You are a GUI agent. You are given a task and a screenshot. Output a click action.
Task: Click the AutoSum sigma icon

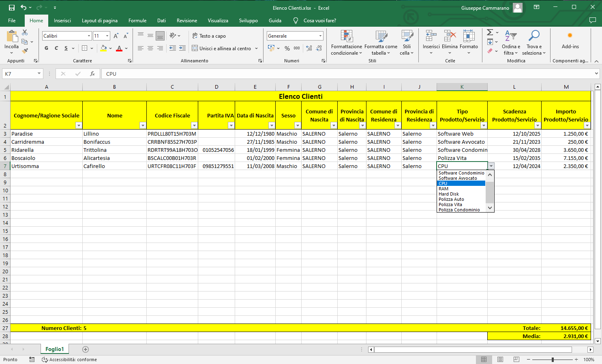click(490, 32)
